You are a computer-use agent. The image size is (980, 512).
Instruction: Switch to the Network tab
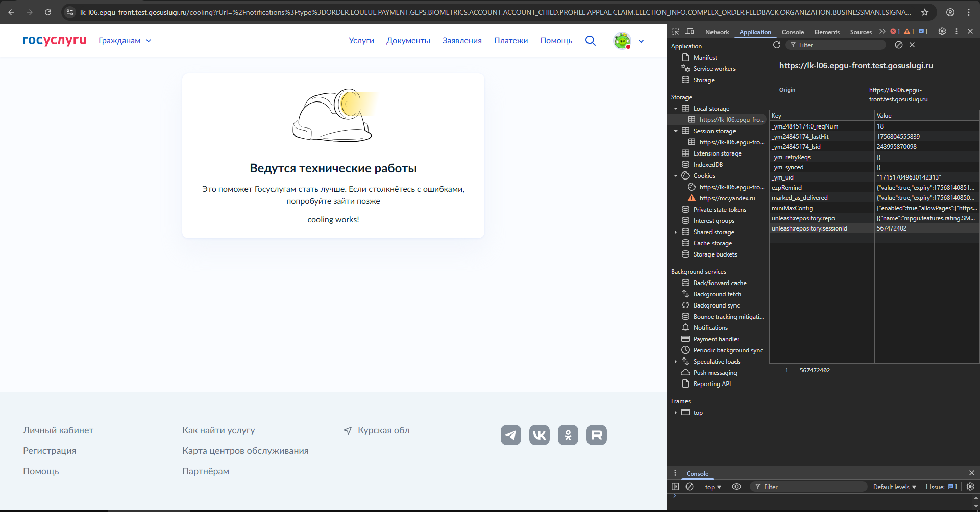coord(717,32)
